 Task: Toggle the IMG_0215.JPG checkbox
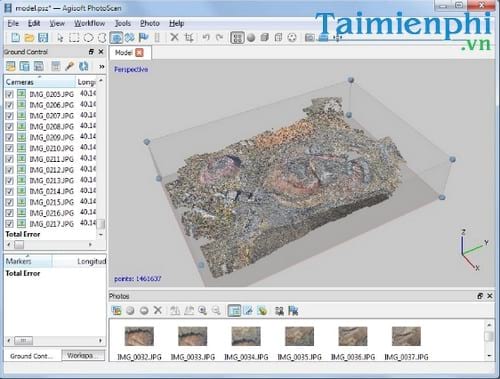(9, 202)
